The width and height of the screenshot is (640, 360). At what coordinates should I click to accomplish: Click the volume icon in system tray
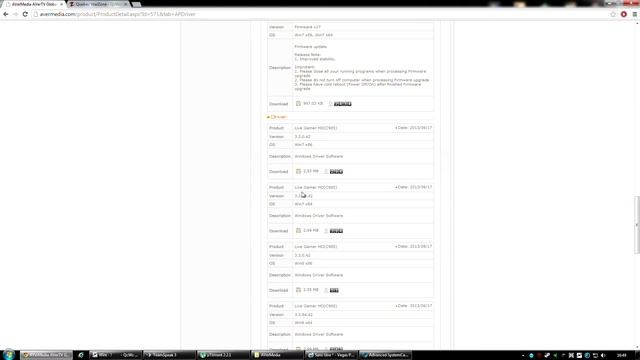(x=603, y=356)
